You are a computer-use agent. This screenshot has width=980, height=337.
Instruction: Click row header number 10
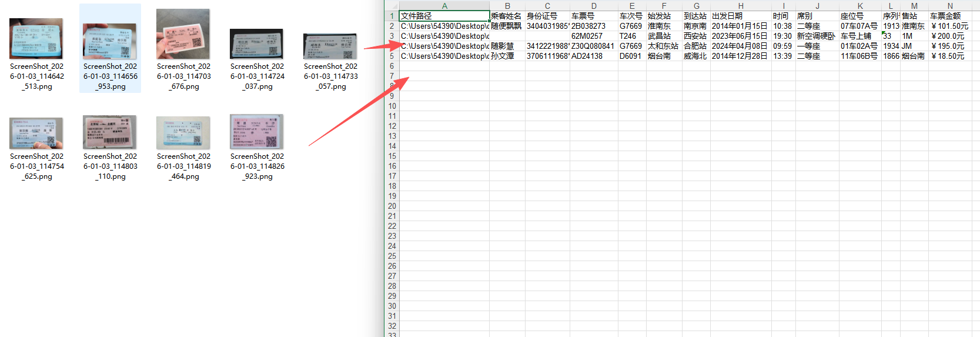pyautogui.click(x=392, y=106)
